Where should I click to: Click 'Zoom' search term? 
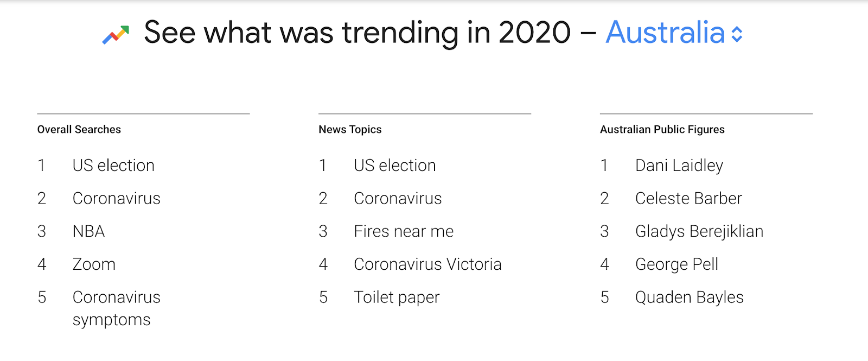tap(94, 264)
